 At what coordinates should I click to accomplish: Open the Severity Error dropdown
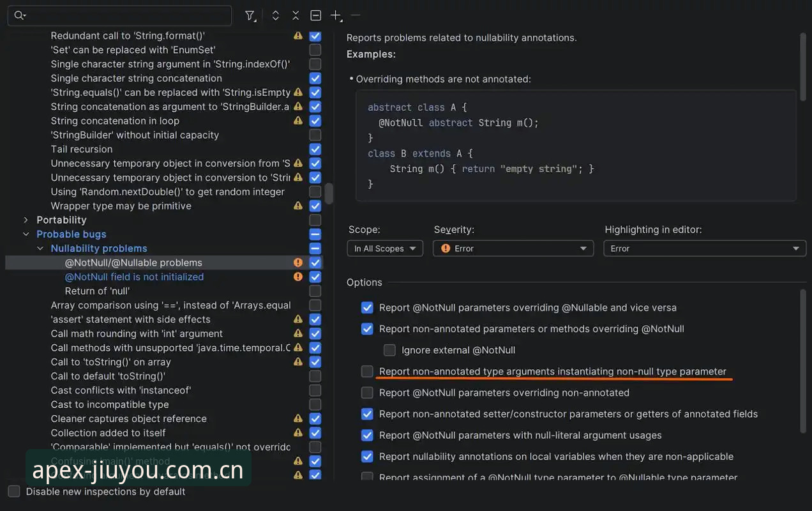(513, 248)
